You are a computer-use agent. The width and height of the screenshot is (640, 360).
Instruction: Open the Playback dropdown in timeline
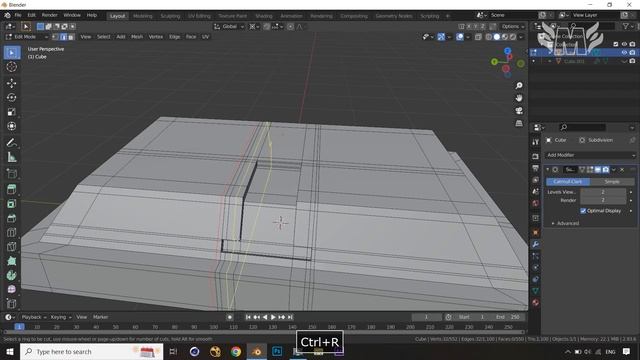click(34, 317)
